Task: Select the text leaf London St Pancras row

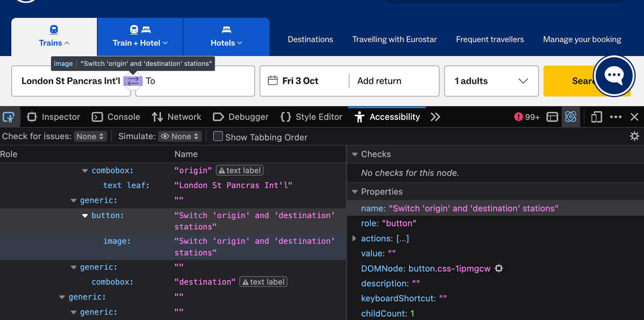Action: 173,186
